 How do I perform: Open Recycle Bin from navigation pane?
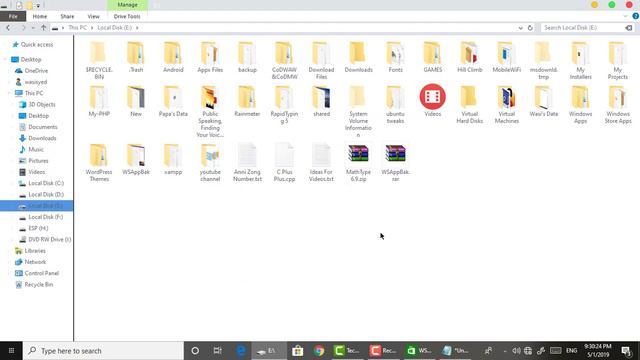(38, 284)
